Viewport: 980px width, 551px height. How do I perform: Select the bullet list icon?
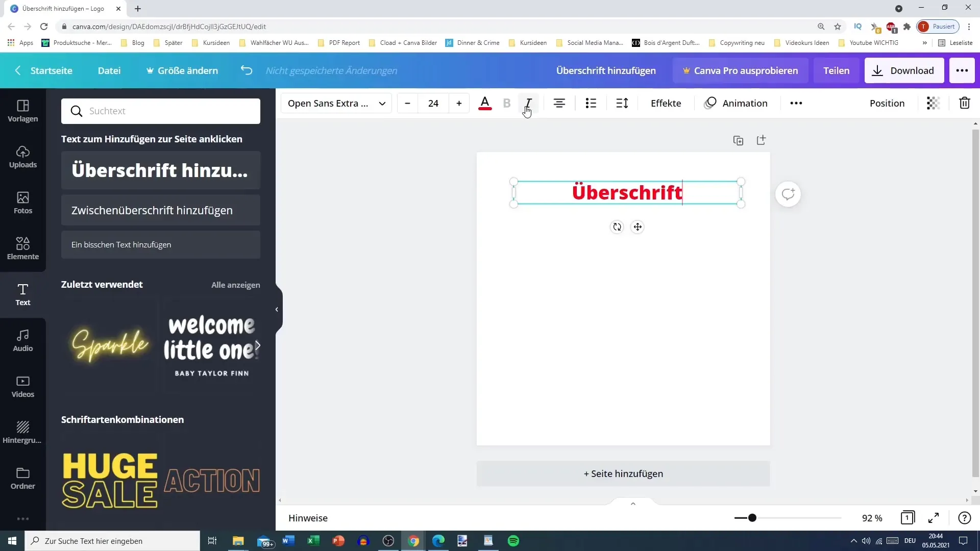(591, 103)
